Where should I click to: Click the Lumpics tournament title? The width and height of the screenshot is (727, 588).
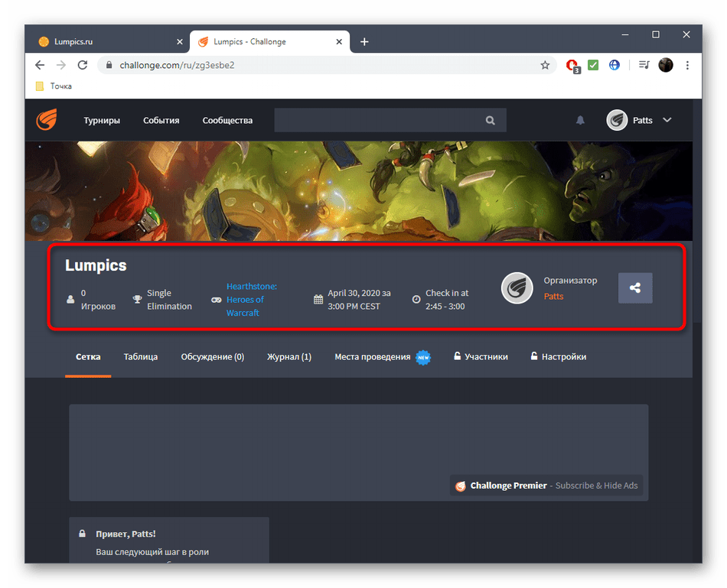tap(96, 265)
